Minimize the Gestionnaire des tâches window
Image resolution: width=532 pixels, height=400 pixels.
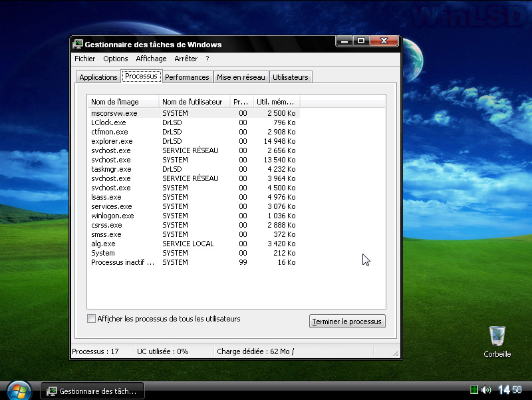[344, 41]
